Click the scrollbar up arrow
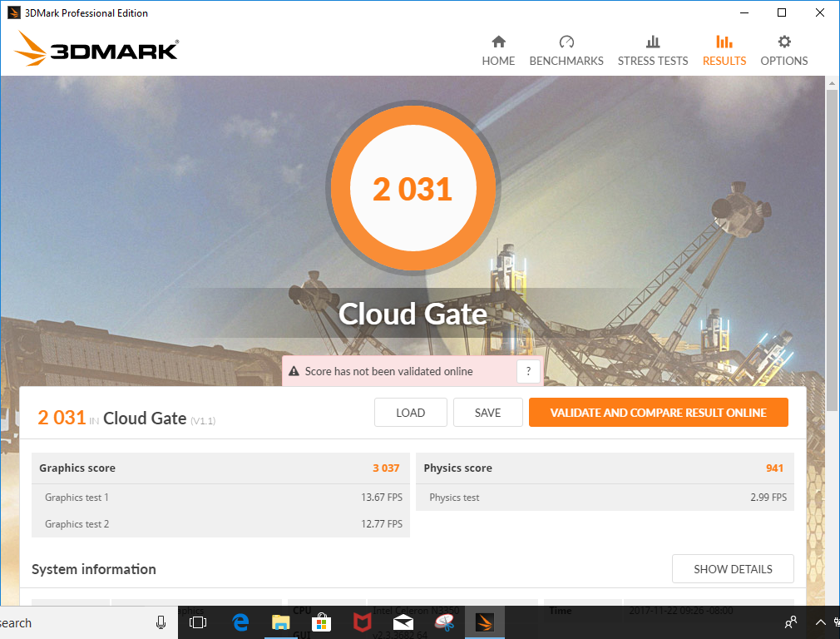This screenshot has width=840, height=639. [x=832, y=83]
